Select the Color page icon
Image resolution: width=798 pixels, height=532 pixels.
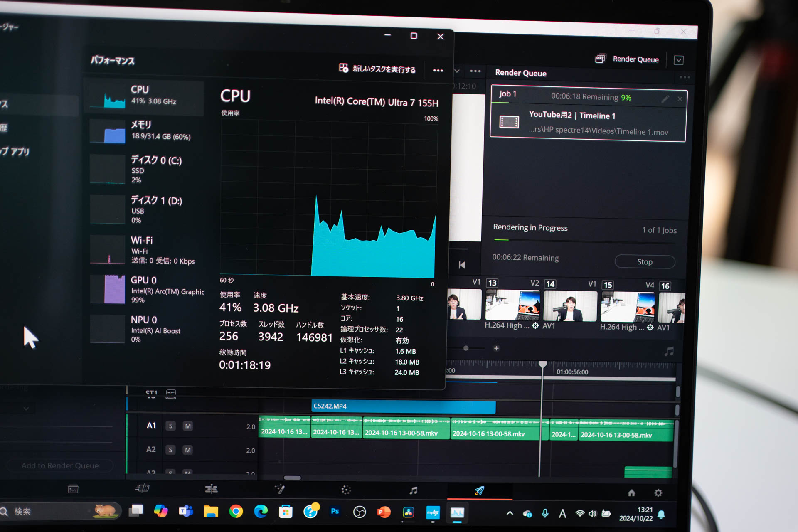pyautogui.click(x=346, y=490)
